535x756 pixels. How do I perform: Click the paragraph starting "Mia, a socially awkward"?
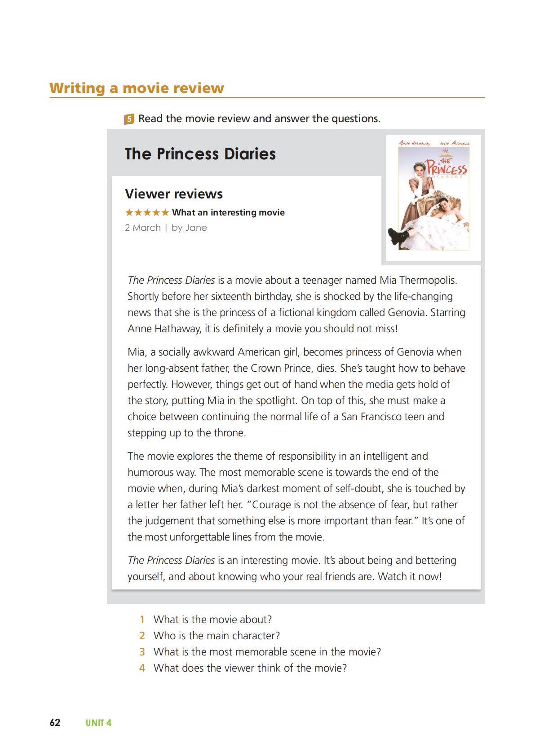click(296, 392)
